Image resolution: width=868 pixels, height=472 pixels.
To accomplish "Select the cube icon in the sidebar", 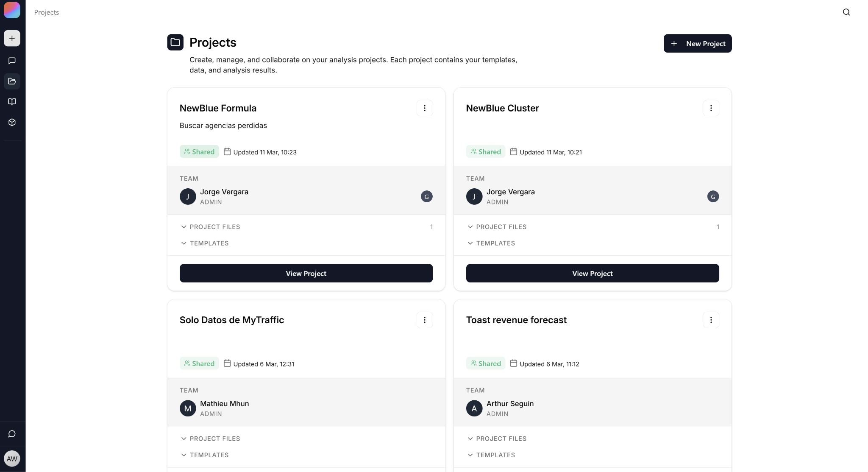I will (12, 122).
